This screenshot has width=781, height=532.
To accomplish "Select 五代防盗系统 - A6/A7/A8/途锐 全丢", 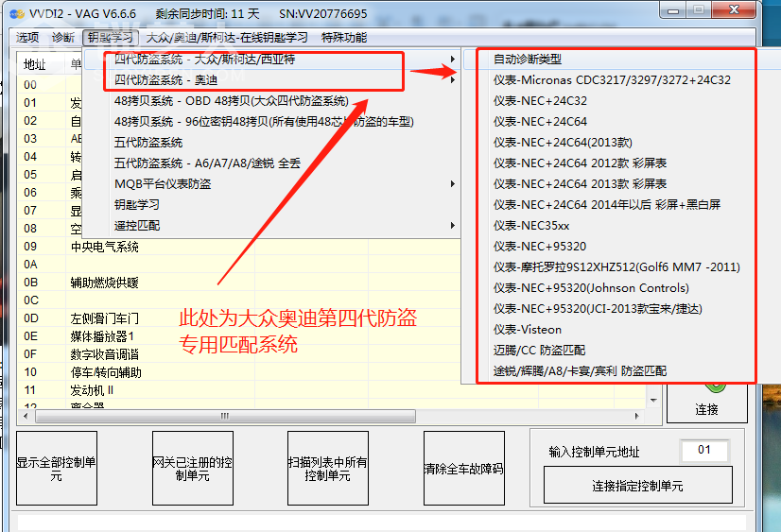I will (207, 163).
